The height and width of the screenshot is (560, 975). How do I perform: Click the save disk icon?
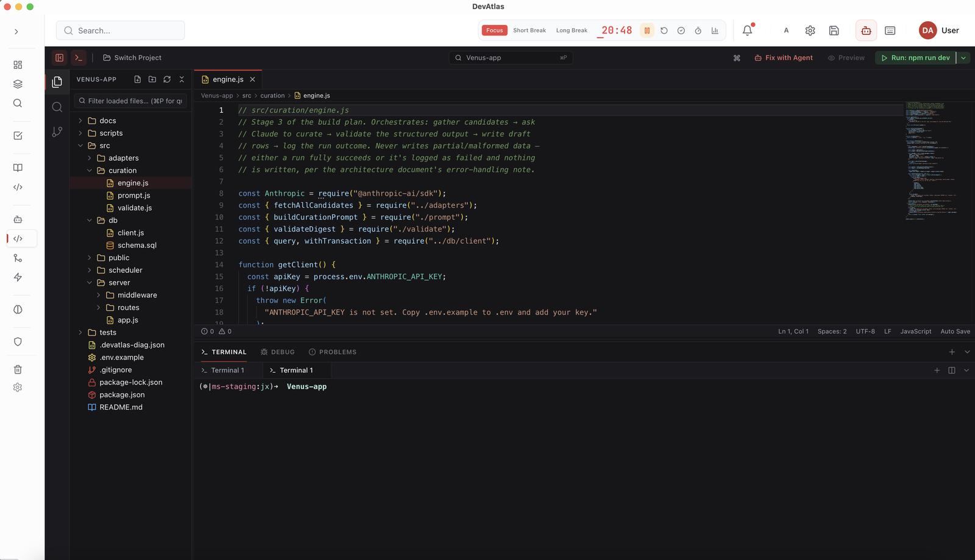pos(834,30)
